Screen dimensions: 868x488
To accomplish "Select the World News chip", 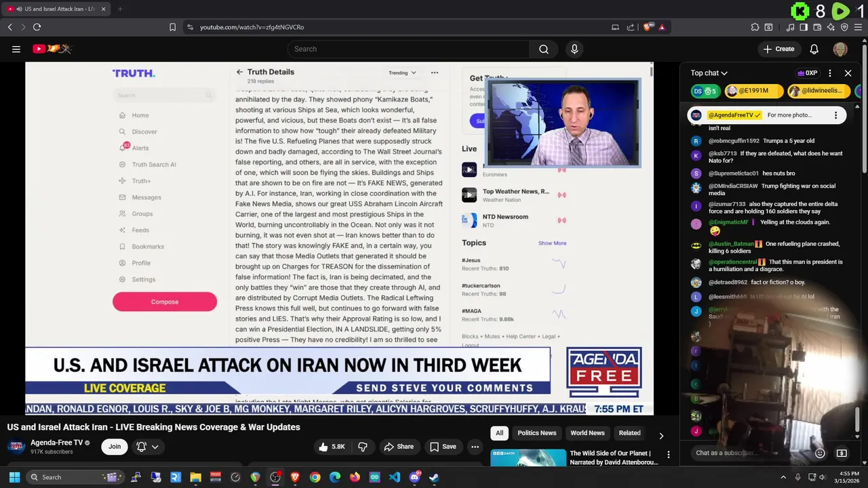I will tap(587, 433).
